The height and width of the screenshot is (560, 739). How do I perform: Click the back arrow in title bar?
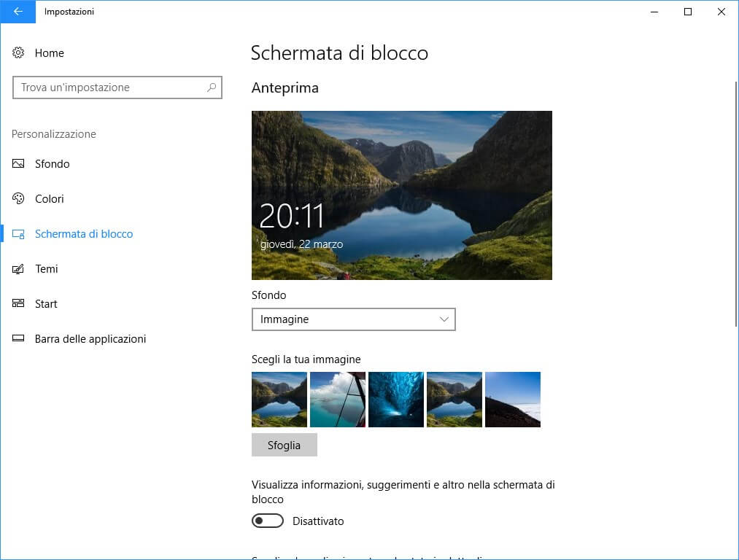click(x=18, y=12)
